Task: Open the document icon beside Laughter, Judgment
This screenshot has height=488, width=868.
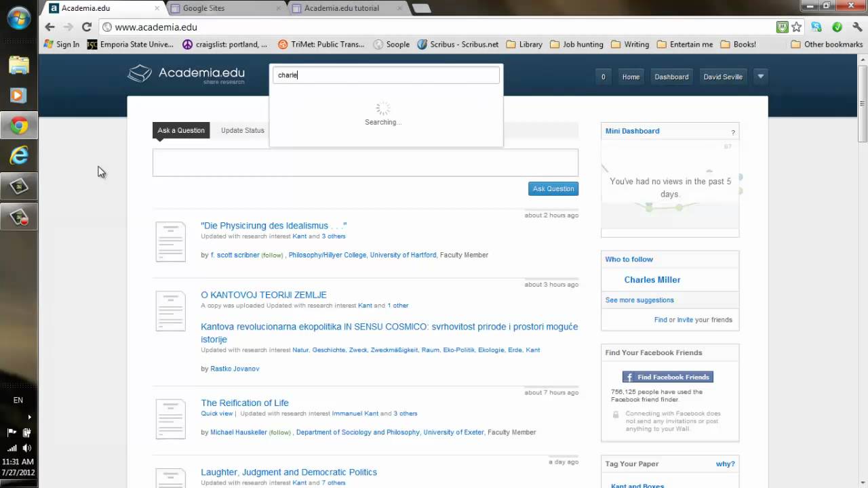Action: (170, 478)
